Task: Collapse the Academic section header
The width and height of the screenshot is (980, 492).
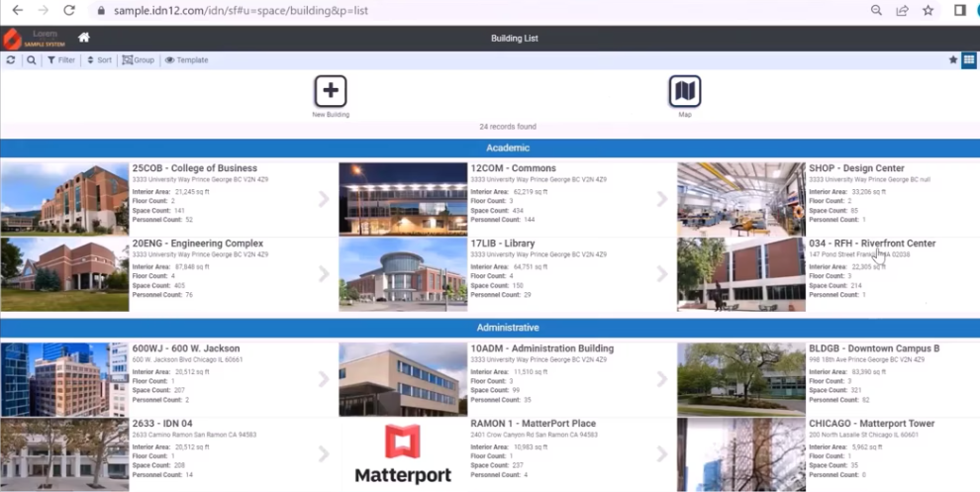Action: pos(489,148)
